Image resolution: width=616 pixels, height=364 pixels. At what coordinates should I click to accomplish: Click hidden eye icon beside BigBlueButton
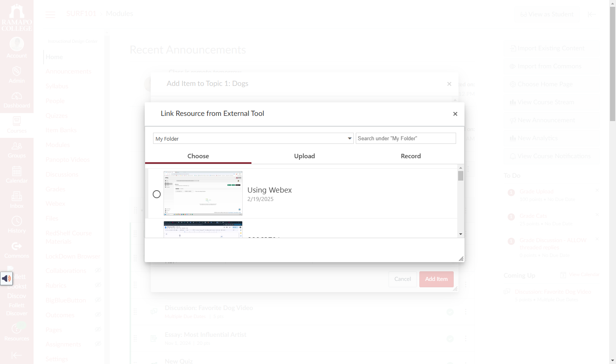(x=98, y=300)
